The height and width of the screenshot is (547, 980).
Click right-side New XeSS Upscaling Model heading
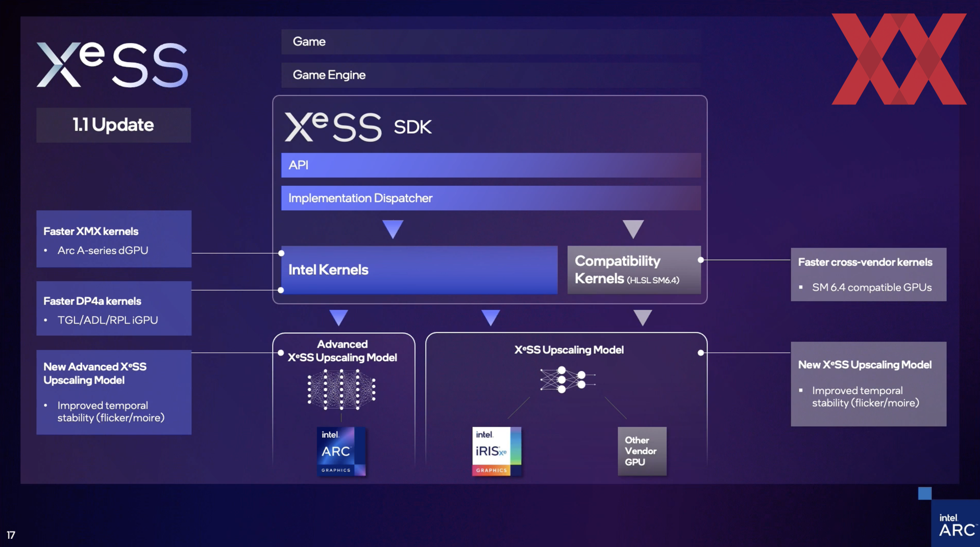click(x=865, y=365)
